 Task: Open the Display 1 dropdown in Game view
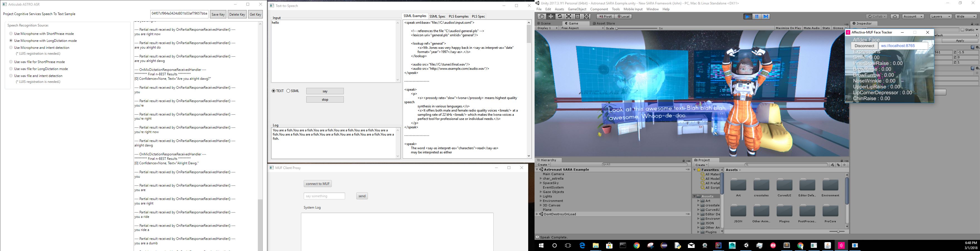coord(547,28)
